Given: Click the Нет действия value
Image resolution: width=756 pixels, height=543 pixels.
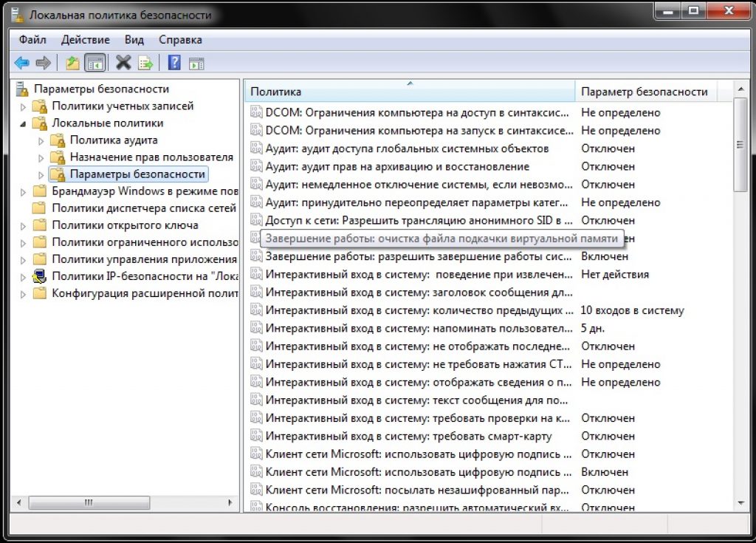Looking at the screenshot, I should [615, 274].
